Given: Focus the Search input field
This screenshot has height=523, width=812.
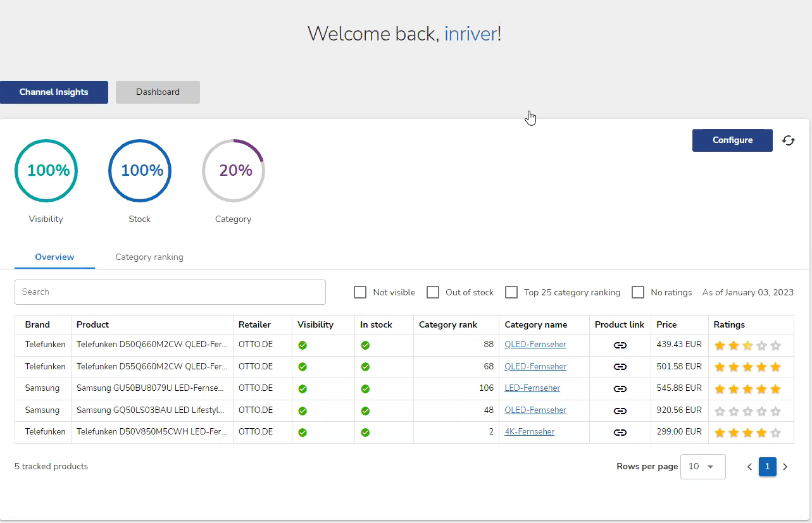Looking at the screenshot, I should coord(170,292).
